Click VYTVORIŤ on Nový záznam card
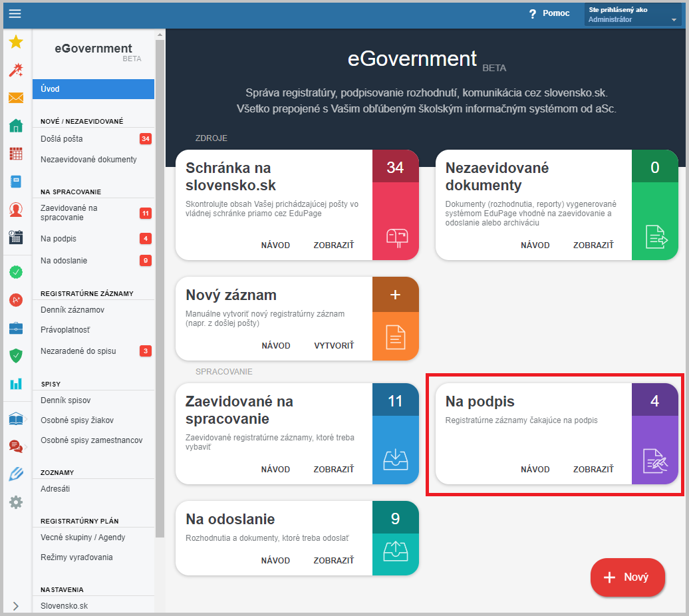 (x=334, y=346)
